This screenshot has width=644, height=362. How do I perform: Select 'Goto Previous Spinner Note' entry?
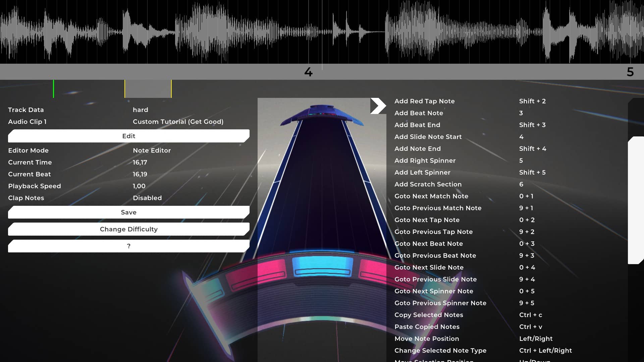pos(440,303)
